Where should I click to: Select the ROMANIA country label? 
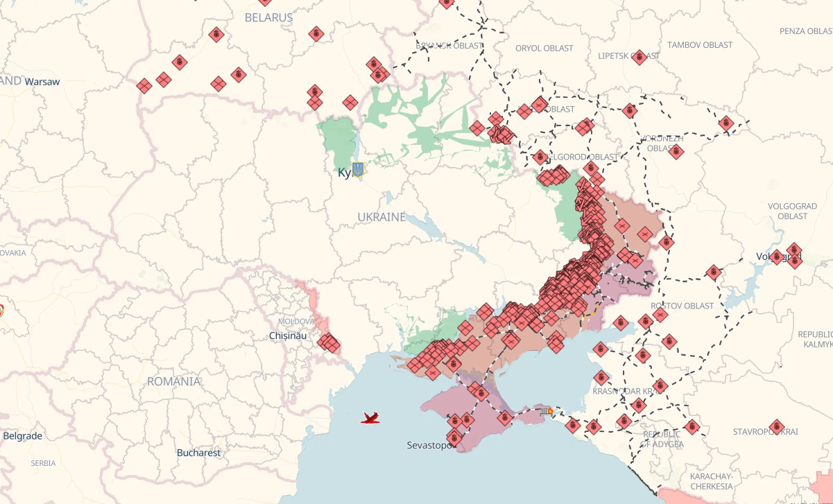174,381
